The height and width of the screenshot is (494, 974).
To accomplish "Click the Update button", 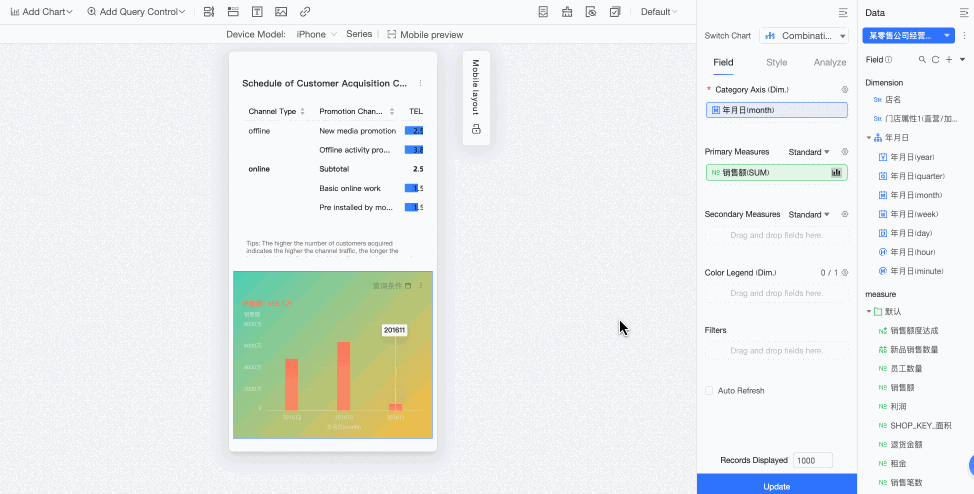I will pos(776,486).
